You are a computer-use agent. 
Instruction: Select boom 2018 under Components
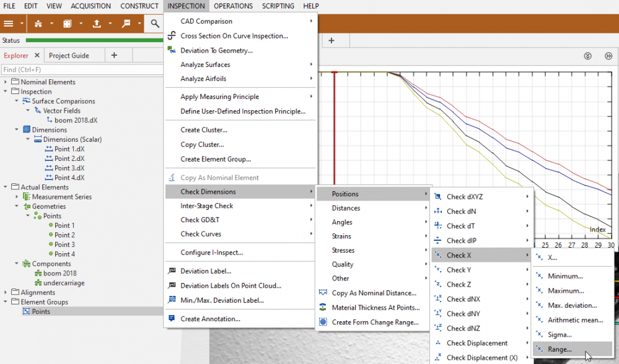60,273
